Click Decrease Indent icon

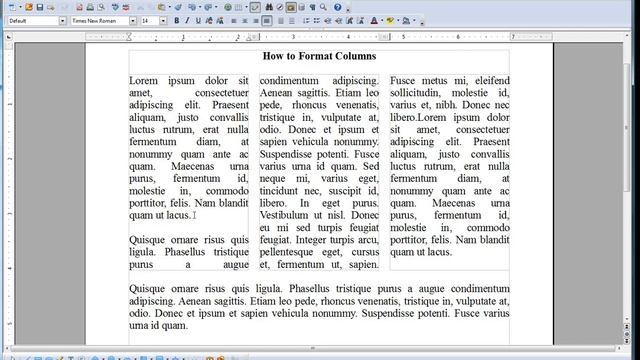[327, 21]
